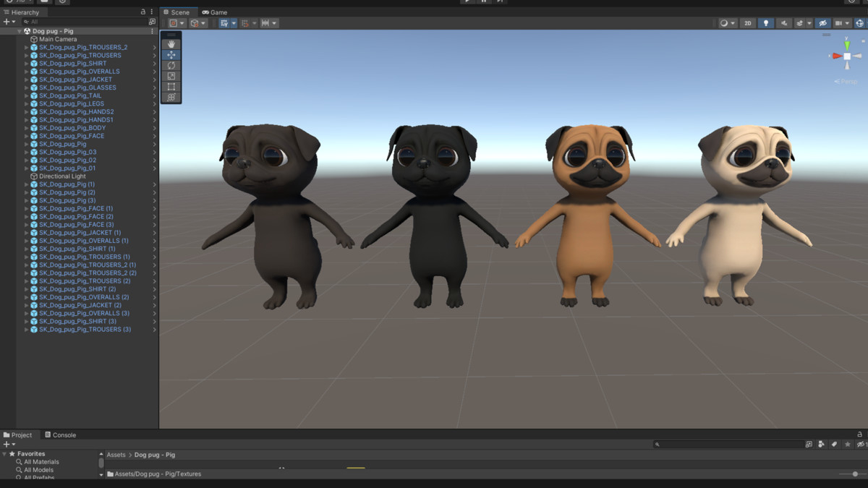Open SK_Dog_pug_Pig_SHIRT prefab via right chevron
Viewport: 868px width, 488px height.
154,64
